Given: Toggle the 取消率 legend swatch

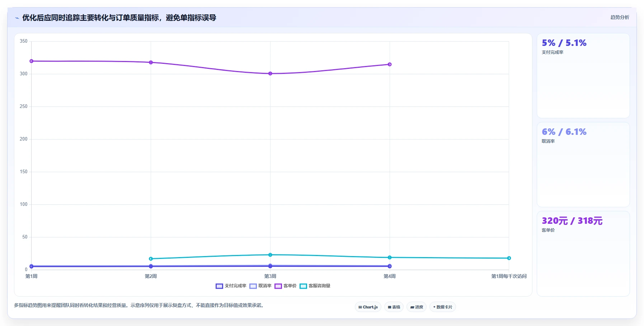Looking at the screenshot, I should pyautogui.click(x=253, y=286).
